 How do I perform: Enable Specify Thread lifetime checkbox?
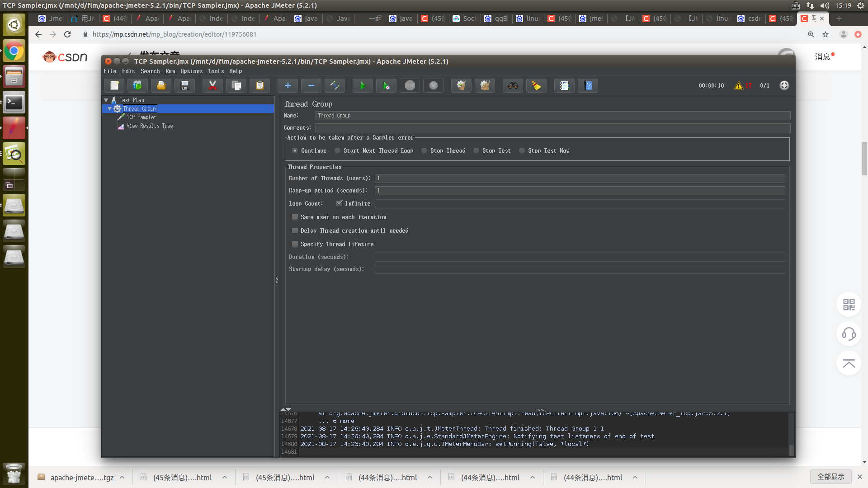pyautogui.click(x=295, y=244)
